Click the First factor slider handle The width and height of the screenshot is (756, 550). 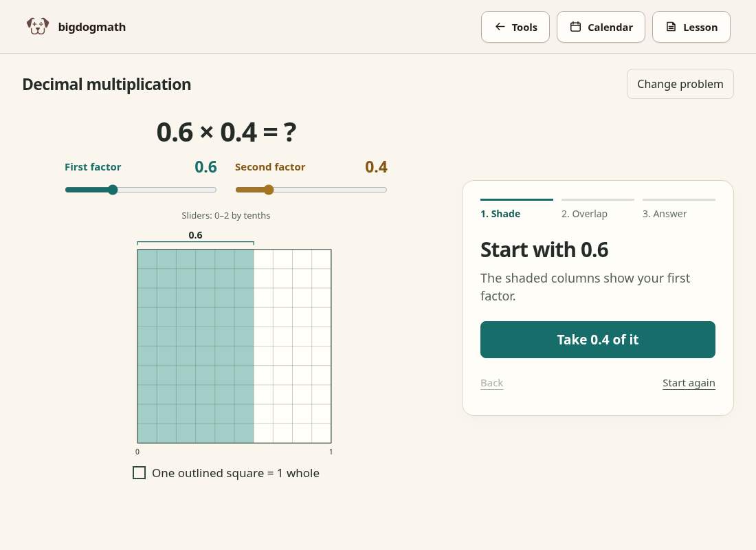click(x=113, y=190)
